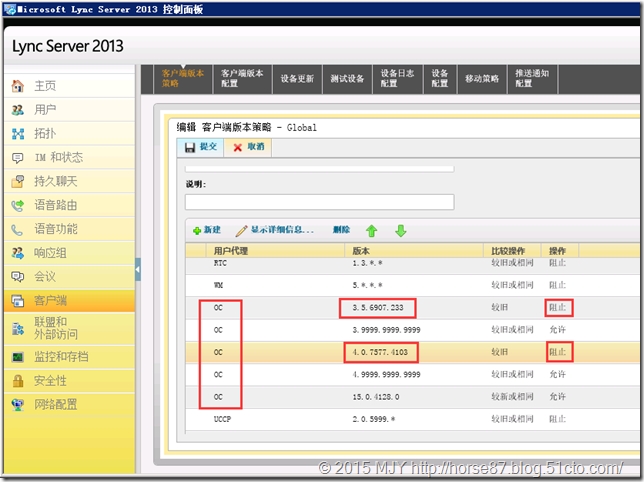The height and width of the screenshot is (482, 644).
Task: Open the 客户端版本策略 tab
Action: point(183,78)
